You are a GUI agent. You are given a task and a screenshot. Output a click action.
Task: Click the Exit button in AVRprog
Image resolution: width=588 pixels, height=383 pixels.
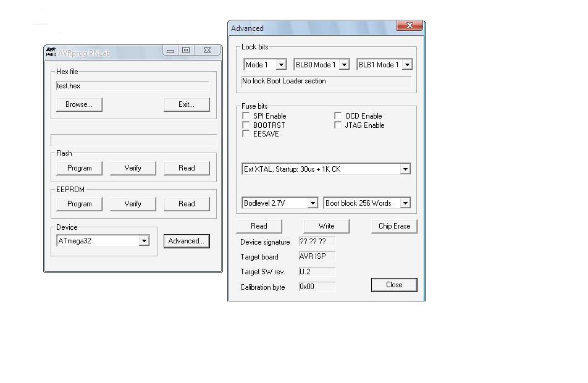[187, 104]
